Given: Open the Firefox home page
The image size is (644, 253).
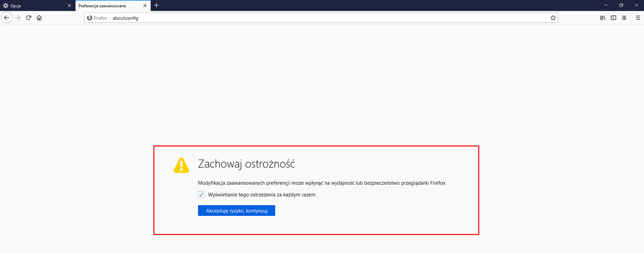Looking at the screenshot, I should [x=39, y=18].
